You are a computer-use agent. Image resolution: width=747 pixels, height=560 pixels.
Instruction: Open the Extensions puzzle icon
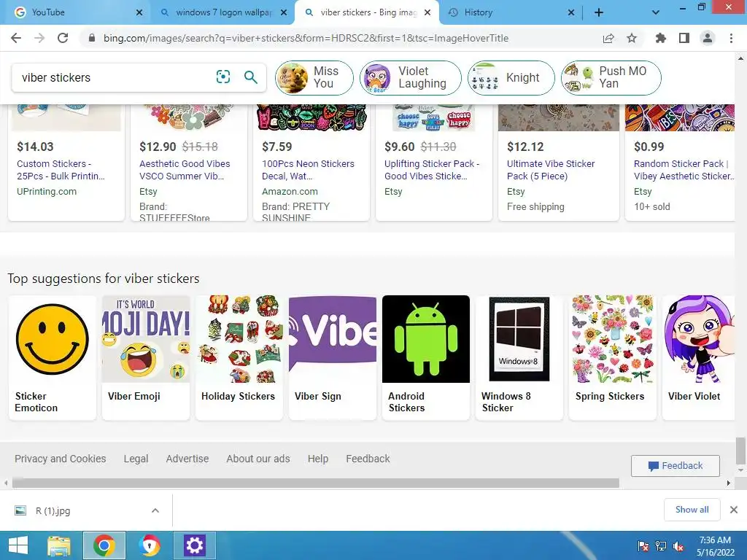[x=660, y=38]
